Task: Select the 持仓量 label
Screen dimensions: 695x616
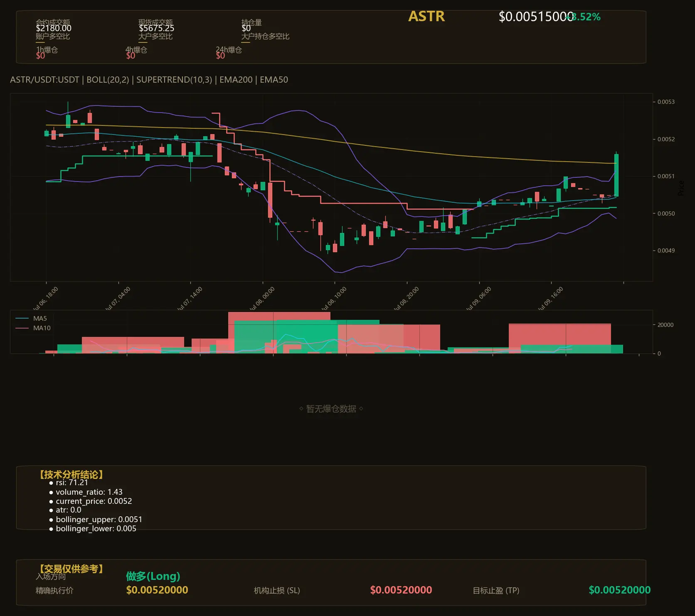Action: pos(251,22)
